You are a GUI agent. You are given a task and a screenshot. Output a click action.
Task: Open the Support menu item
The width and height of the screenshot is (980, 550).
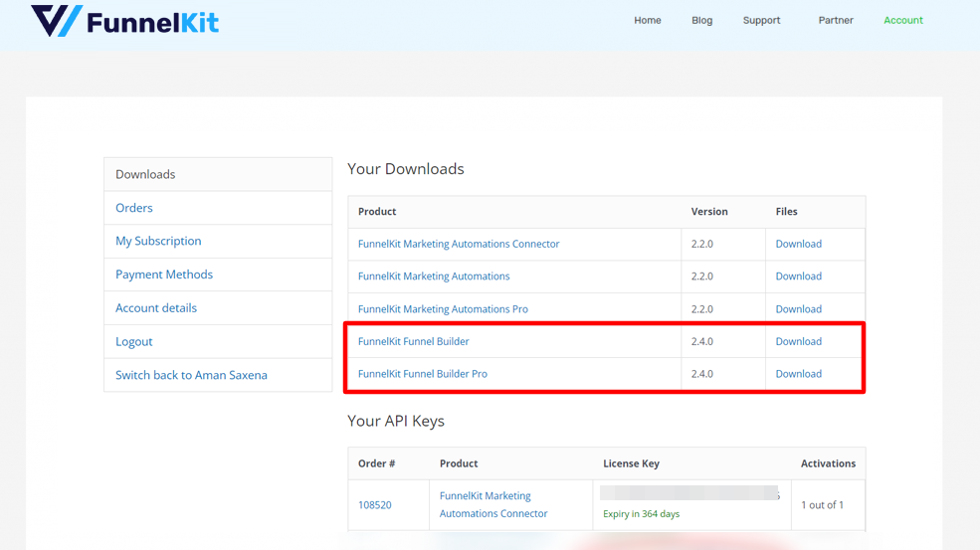click(x=761, y=20)
